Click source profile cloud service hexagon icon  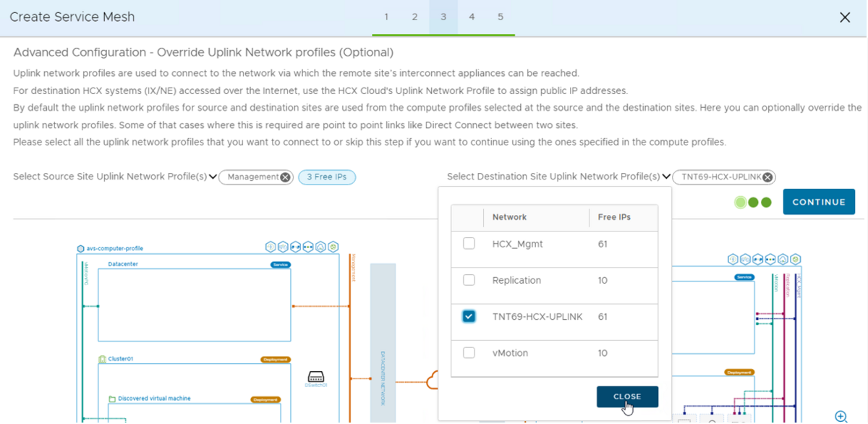pyautogui.click(x=320, y=247)
